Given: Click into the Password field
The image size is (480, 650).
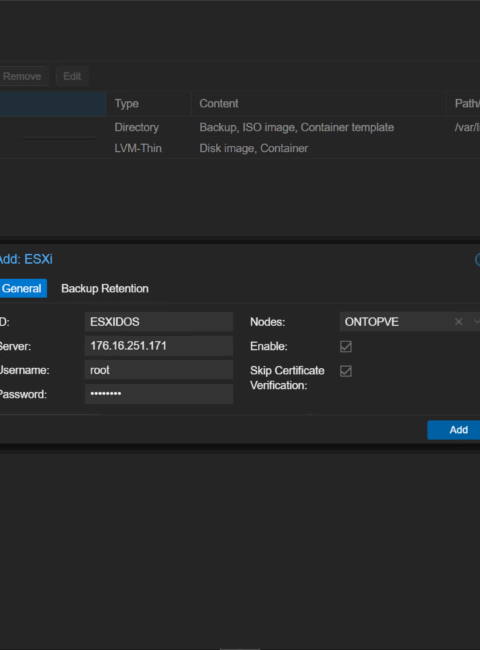Looking at the screenshot, I should pyautogui.click(x=159, y=394).
